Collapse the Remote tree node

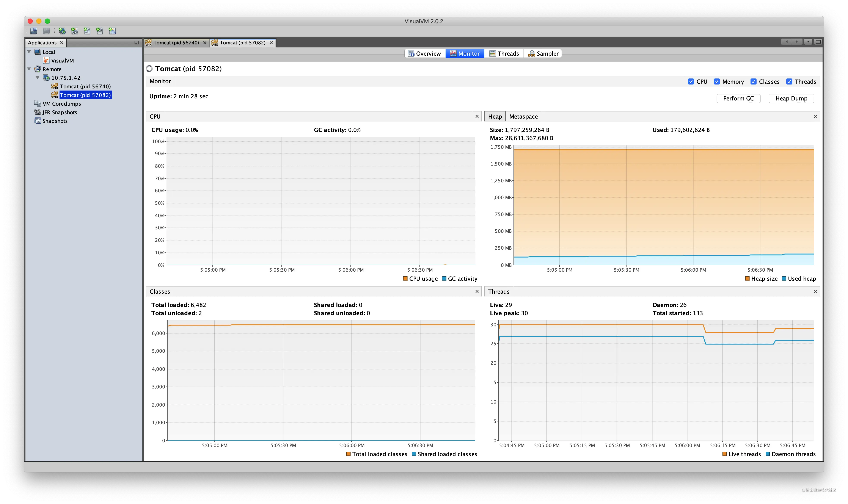click(x=29, y=69)
